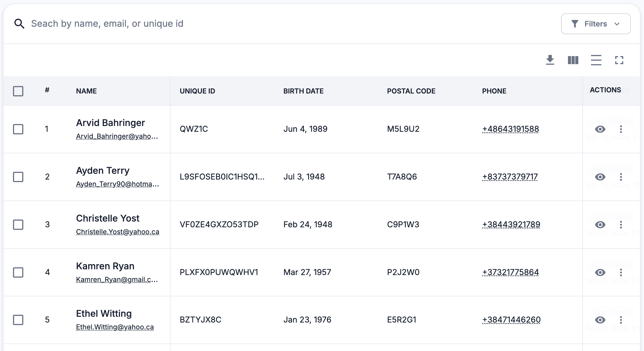Expand the Filters dropdown
644x351 pixels.
(595, 24)
